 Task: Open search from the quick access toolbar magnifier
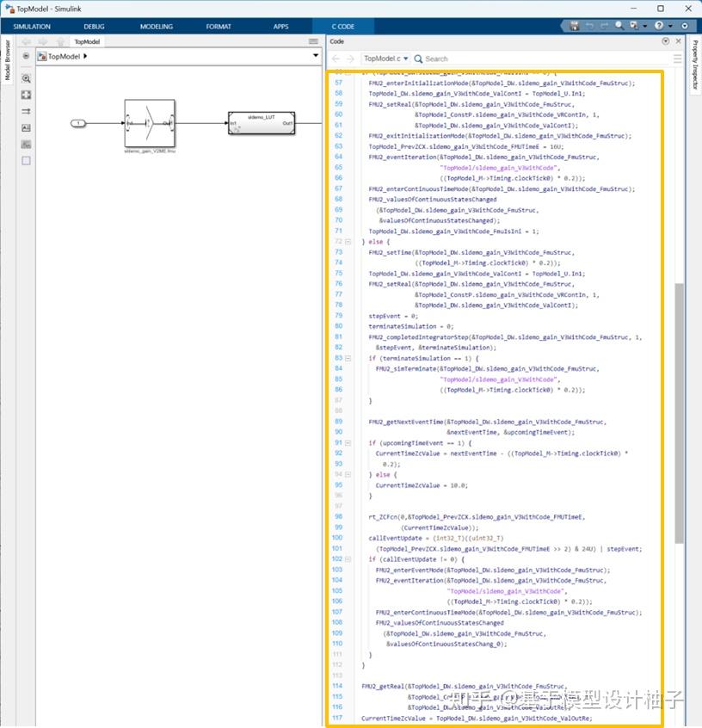(619, 24)
